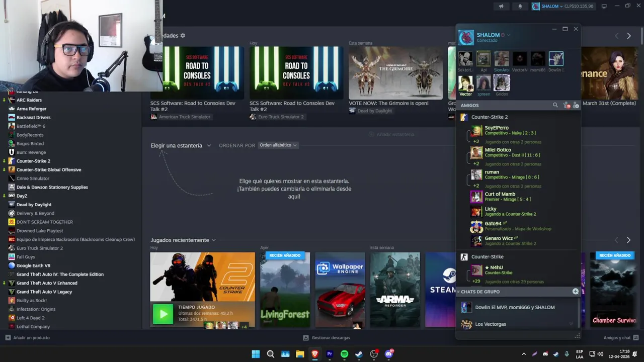
Task: Click the Steam taskbar icon
Action: pyautogui.click(x=359, y=354)
